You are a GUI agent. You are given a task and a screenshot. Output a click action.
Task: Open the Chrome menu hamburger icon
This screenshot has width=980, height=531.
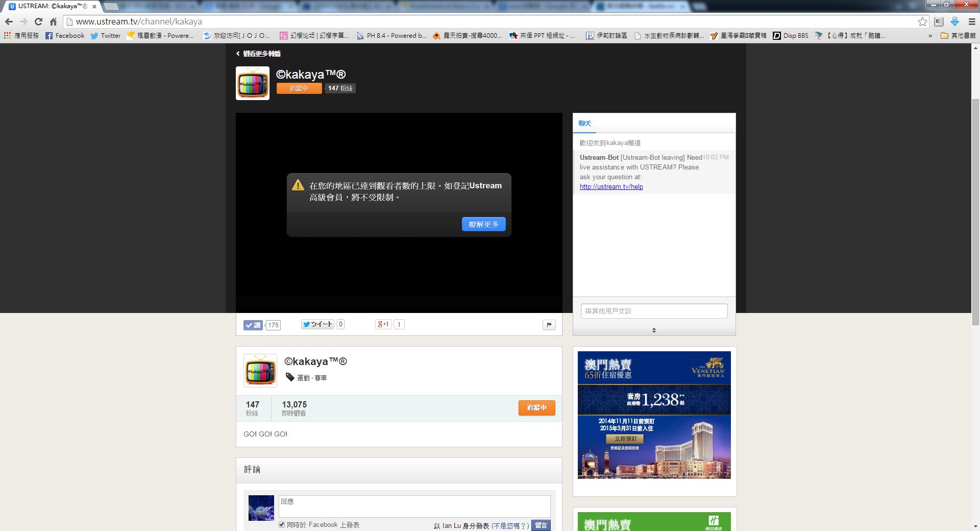972,21
